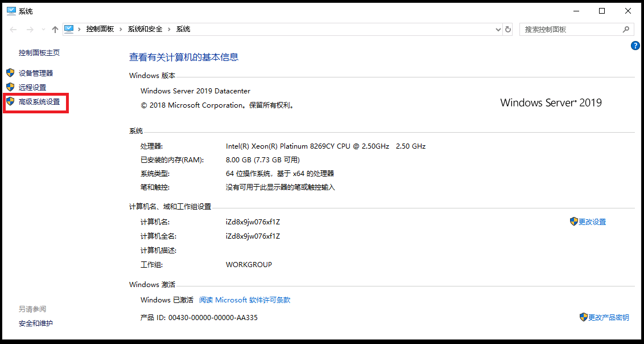
Task: Open 阅读 Microsoft 软件许可条款 link
Action: tap(245, 300)
